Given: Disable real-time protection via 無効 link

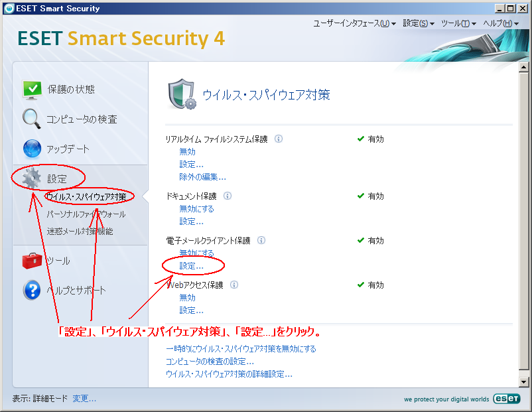Looking at the screenshot, I should click(x=187, y=152).
